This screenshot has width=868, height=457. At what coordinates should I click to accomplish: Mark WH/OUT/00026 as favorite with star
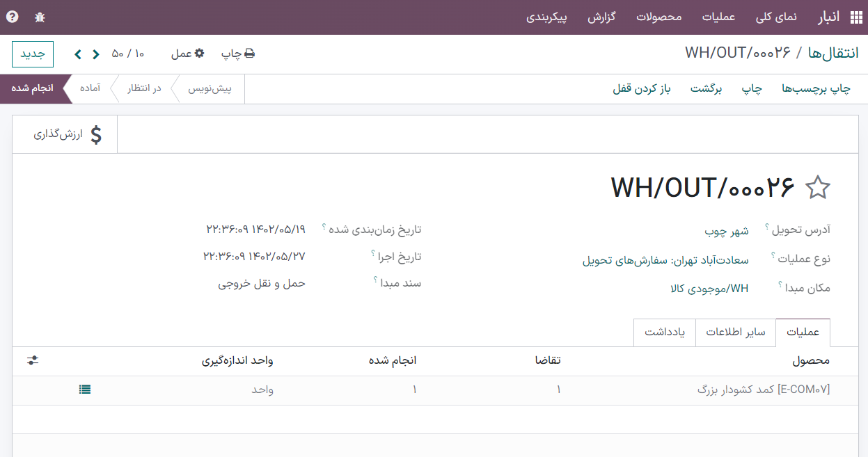pyautogui.click(x=818, y=188)
